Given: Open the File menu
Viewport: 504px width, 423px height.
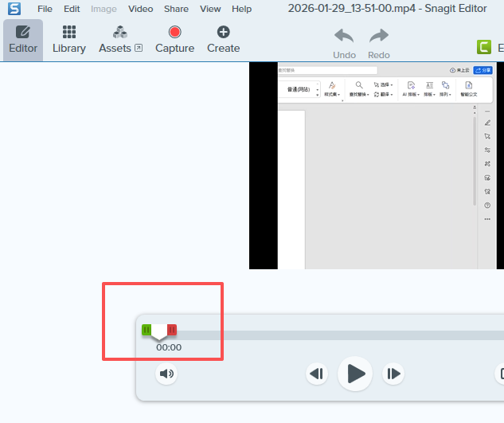Looking at the screenshot, I should coord(45,9).
